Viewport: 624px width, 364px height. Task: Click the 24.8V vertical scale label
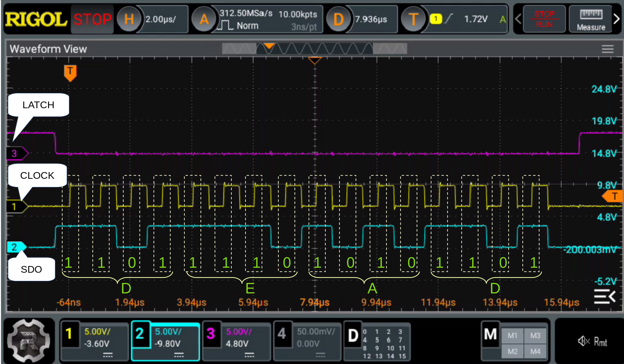604,89
